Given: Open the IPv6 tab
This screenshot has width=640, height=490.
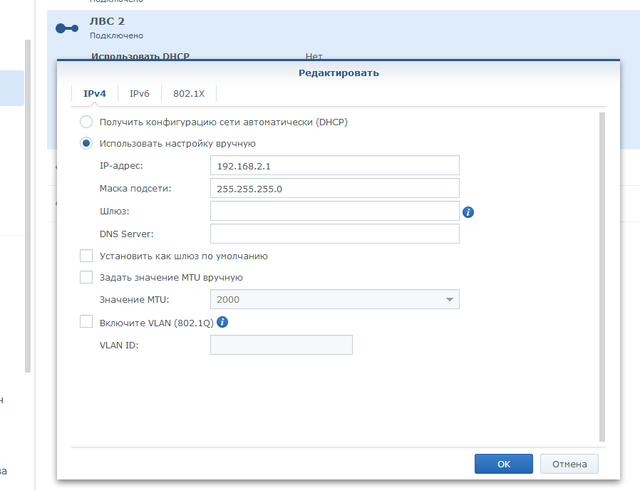Looking at the screenshot, I should click(140, 94).
